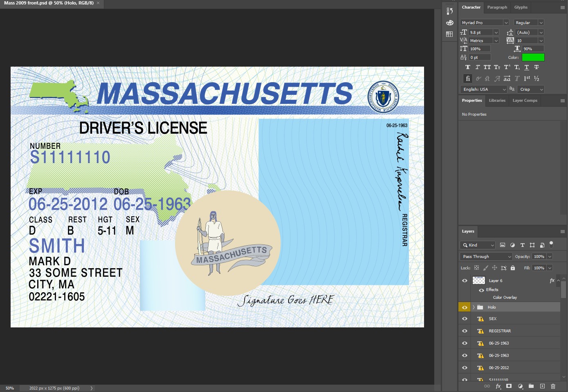The image size is (568, 392).
Task: Collapse Layer 6 effects list arrow
Action: pos(558,280)
